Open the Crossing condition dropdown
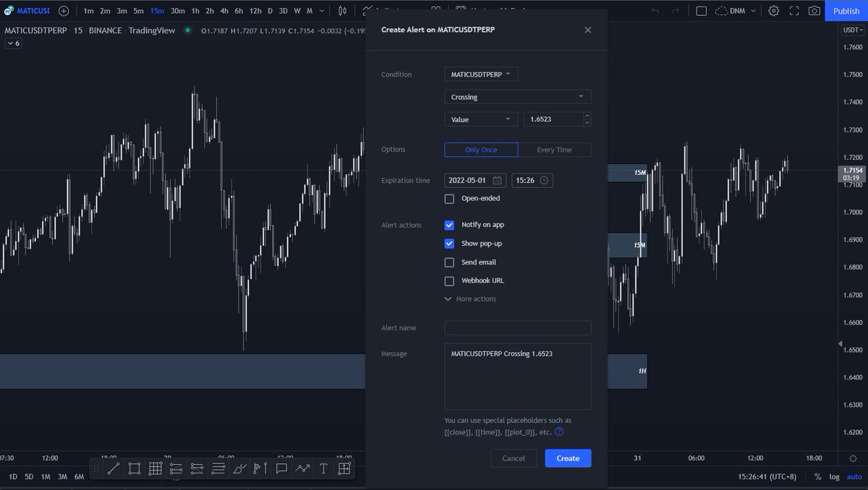Image resolution: width=868 pixels, height=490 pixels. coord(518,97)
